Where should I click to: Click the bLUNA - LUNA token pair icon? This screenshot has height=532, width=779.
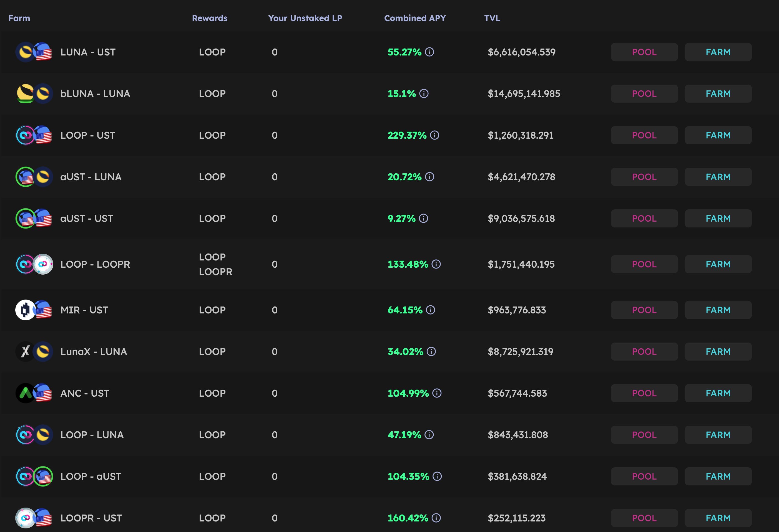[34, 93]
